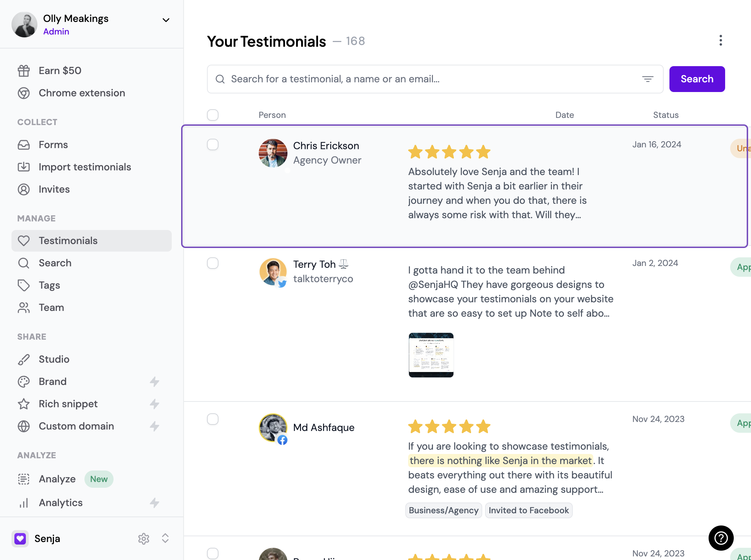Viewport: 751px width, 560px height.
Task: Open the help question mark button
Action: tap(721, 538)
